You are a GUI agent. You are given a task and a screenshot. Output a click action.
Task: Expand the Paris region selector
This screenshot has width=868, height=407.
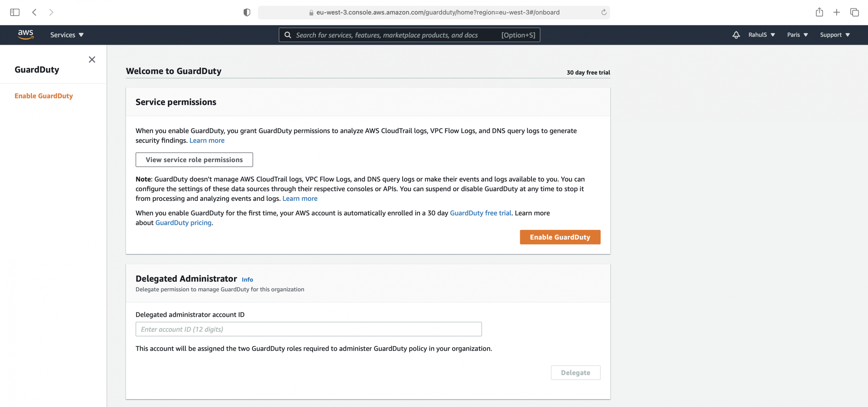tap(797, 35)
